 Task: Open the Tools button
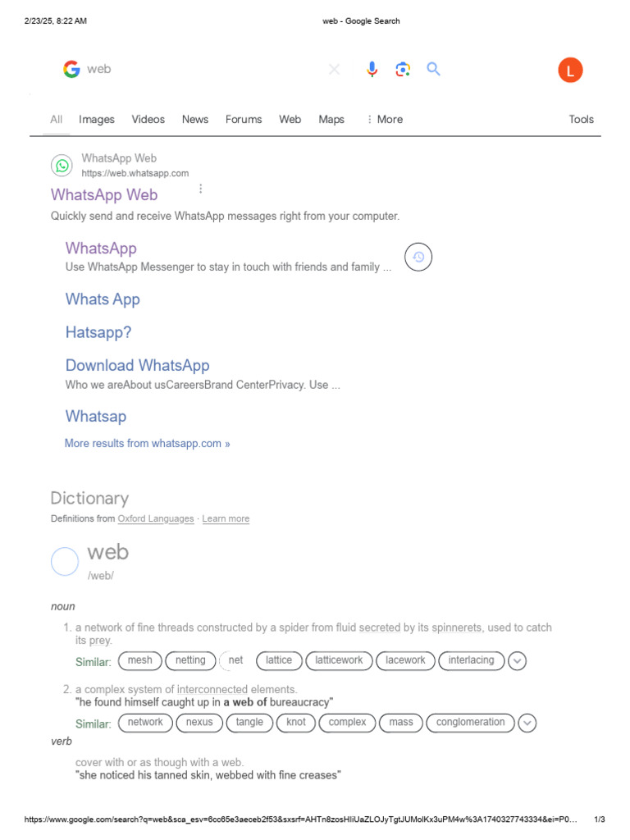581,120
